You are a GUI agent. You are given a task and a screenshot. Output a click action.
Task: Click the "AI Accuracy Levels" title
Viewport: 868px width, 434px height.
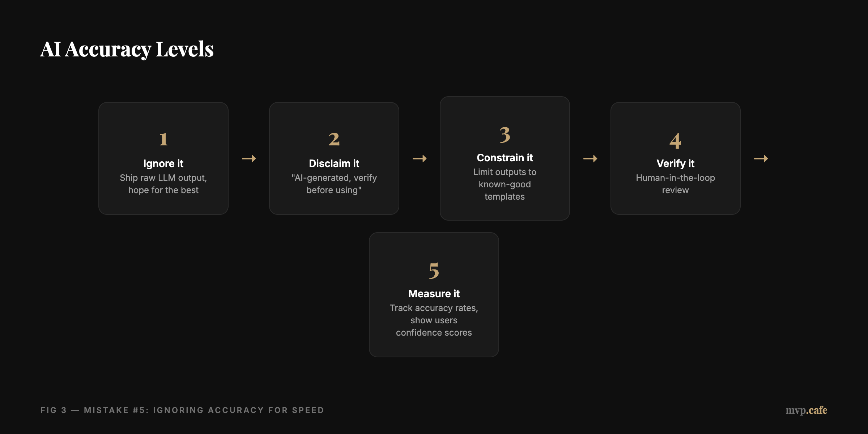[x=127, y=49]
